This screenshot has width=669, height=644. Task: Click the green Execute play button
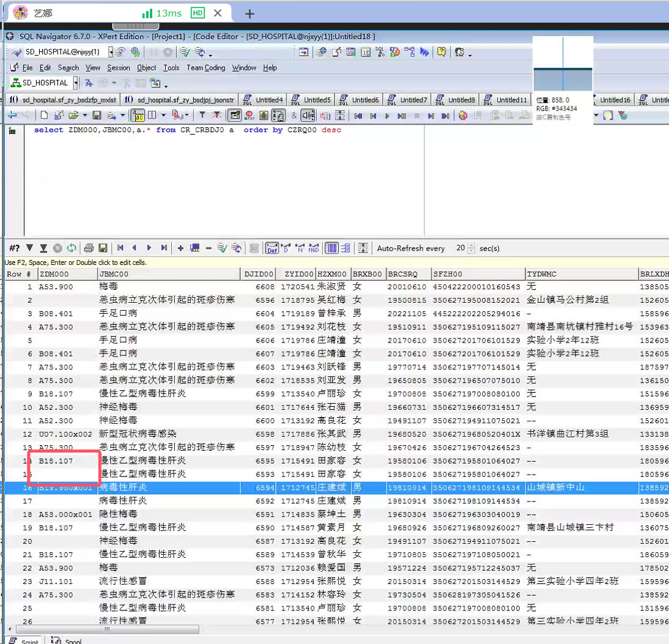coord(387,116)
